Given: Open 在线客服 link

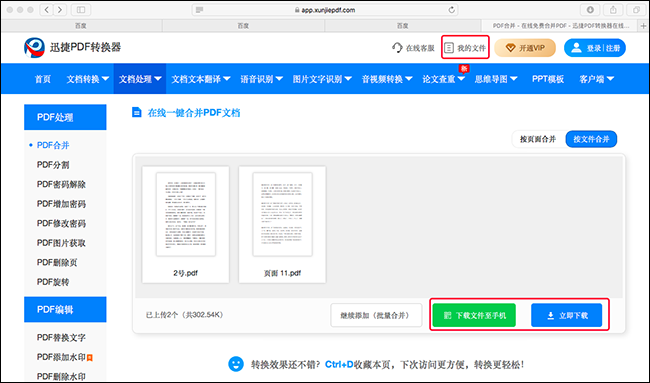Looking at the screenshot, I should pyautogui.click(x=413, y=48).
